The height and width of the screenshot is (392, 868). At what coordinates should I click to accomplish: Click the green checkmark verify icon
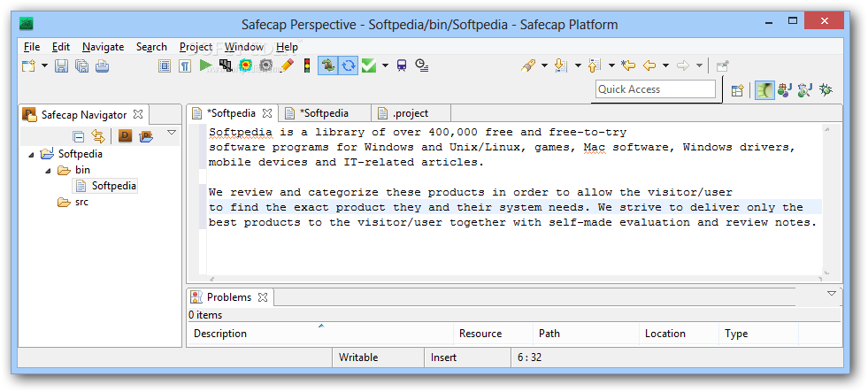(x=369, y=65)
